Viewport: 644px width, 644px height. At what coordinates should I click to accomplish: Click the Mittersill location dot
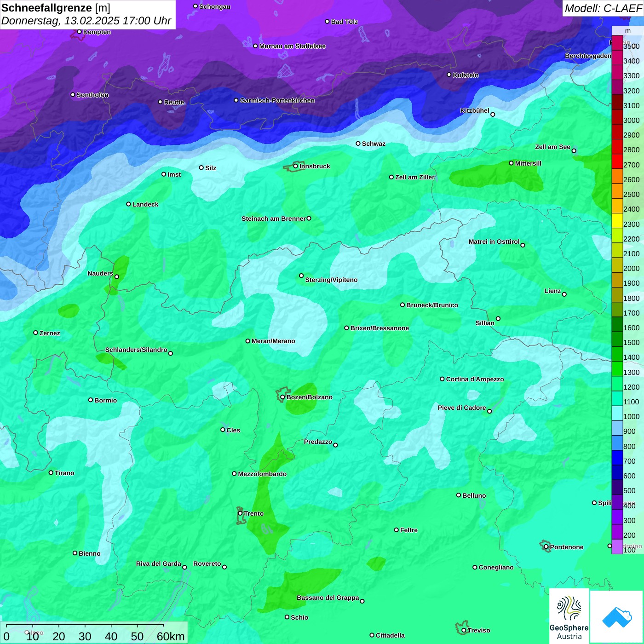coord(511,163)
